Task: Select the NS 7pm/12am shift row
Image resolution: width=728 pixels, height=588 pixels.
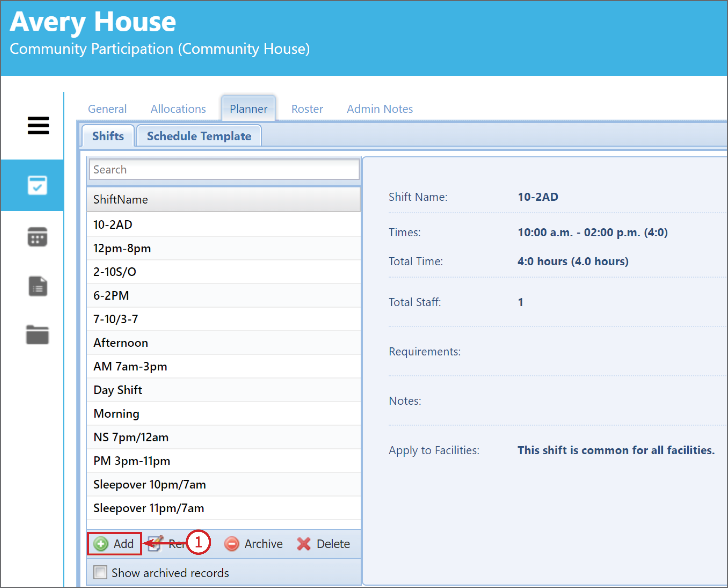Action: click(223, 437)
